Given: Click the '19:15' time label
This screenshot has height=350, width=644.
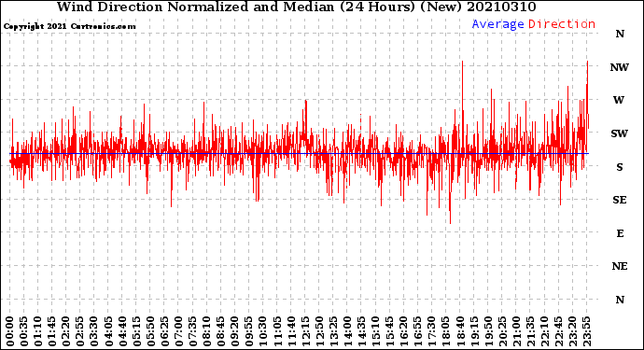Looking at the screenshot, I should click(x=474, y=331).
